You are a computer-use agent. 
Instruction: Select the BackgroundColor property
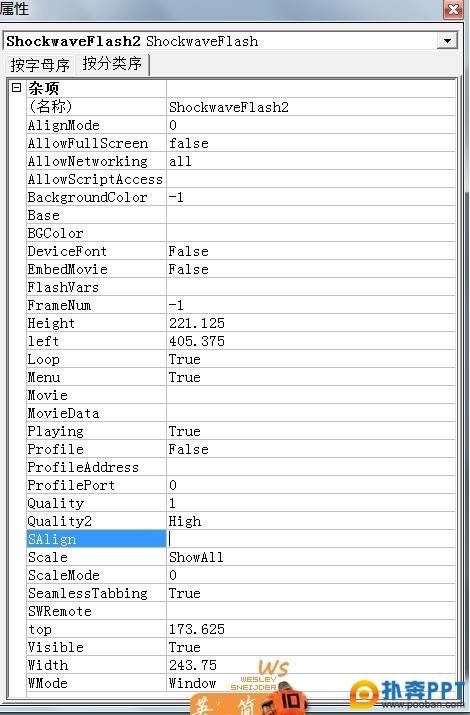(x=96, y=197)
